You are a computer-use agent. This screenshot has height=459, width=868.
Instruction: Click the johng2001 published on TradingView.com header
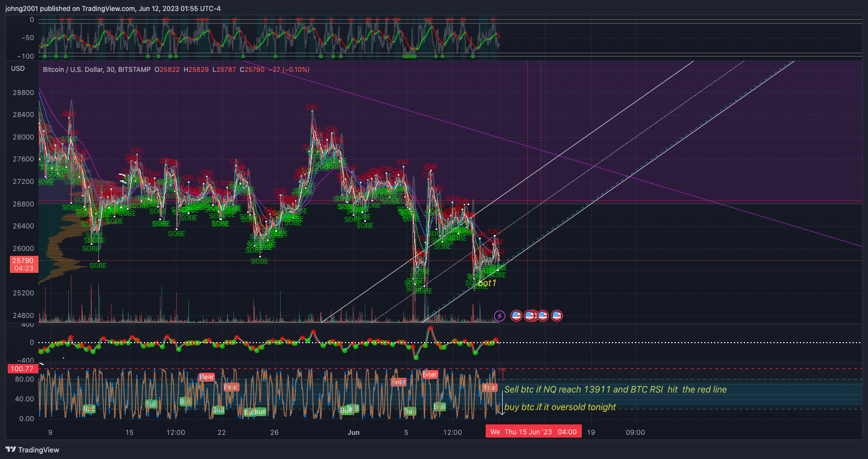113,8
